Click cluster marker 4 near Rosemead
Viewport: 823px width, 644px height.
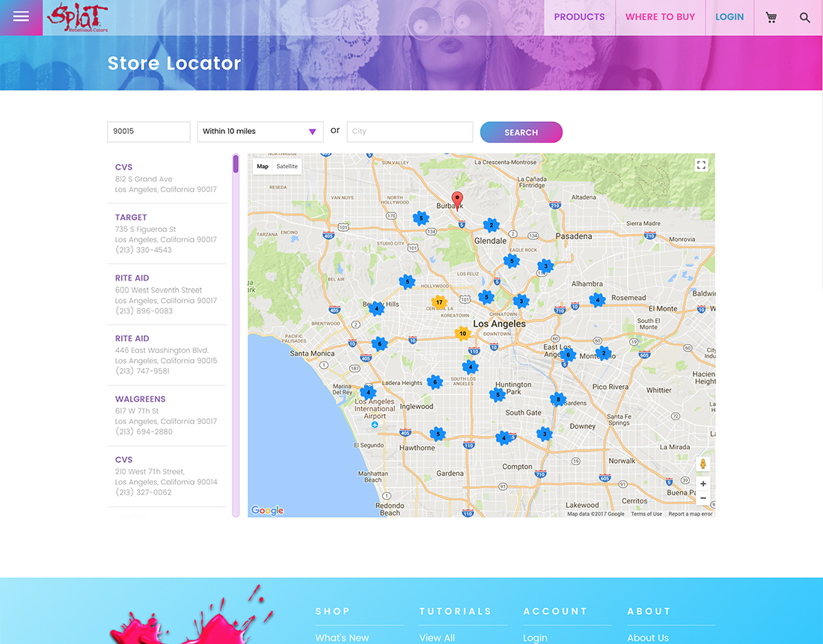pos(597,300)
